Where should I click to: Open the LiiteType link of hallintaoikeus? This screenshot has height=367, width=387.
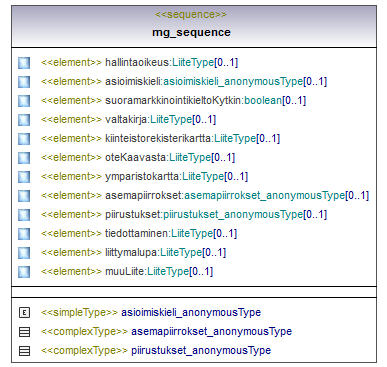point(193,62)
